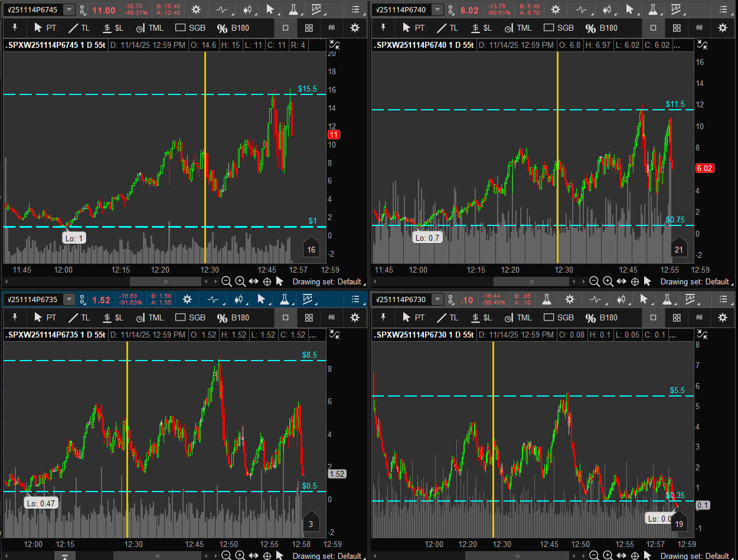Click the All button in bottom-left drawing toolbar
Image resolution: width=738 pixels, height=560 pixels.
pos(331,317)
